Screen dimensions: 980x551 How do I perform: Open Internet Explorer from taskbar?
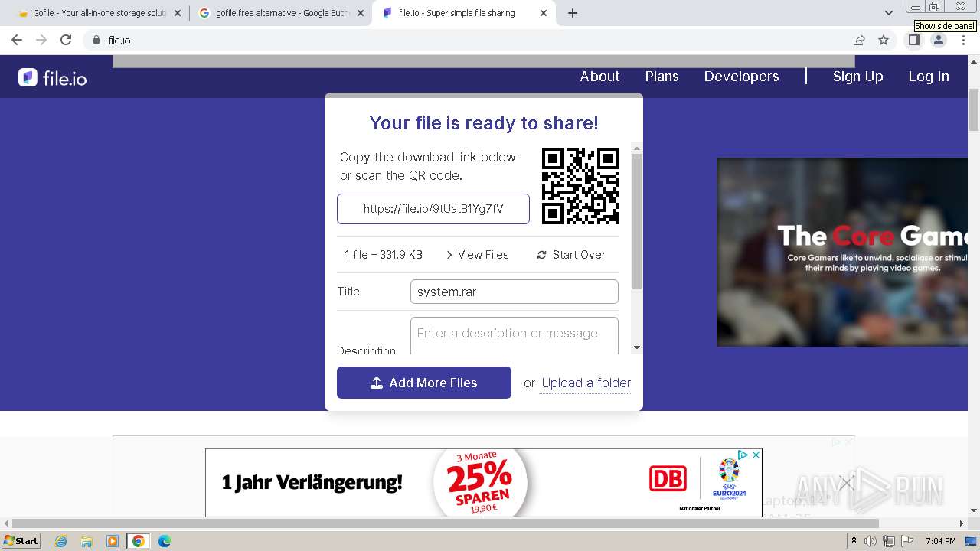pos(61,541)
